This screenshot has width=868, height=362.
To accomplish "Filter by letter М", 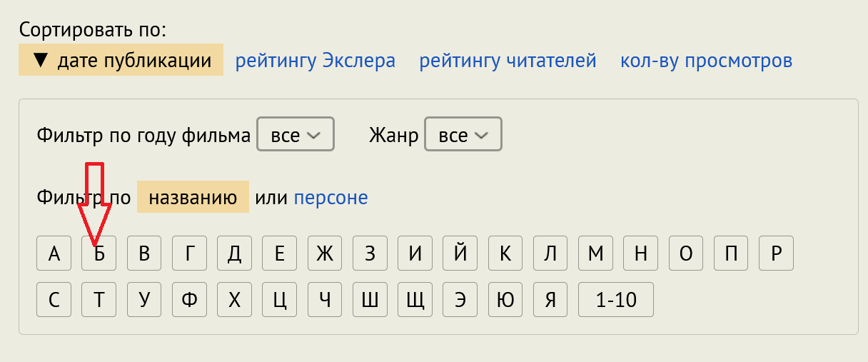I will click(595, 254).
